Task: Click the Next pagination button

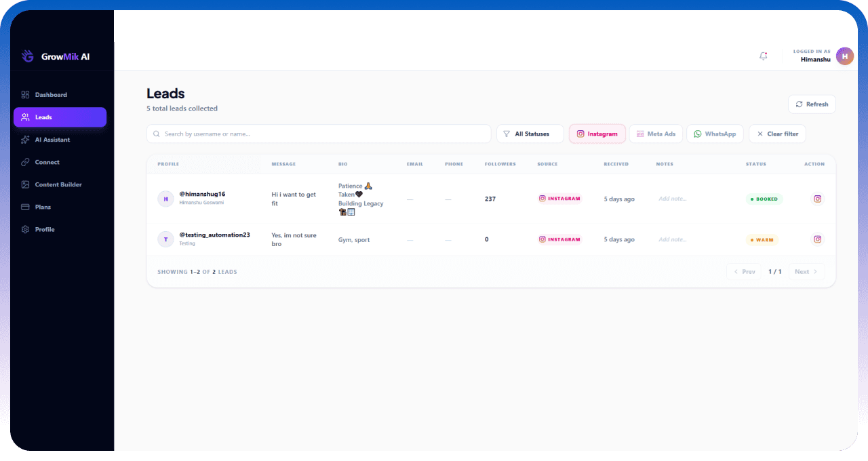Action: [807, 272]
